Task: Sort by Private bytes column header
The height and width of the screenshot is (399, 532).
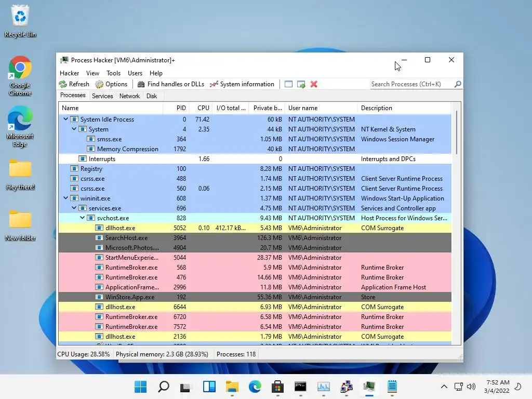Action: click(x=267, y=108)
